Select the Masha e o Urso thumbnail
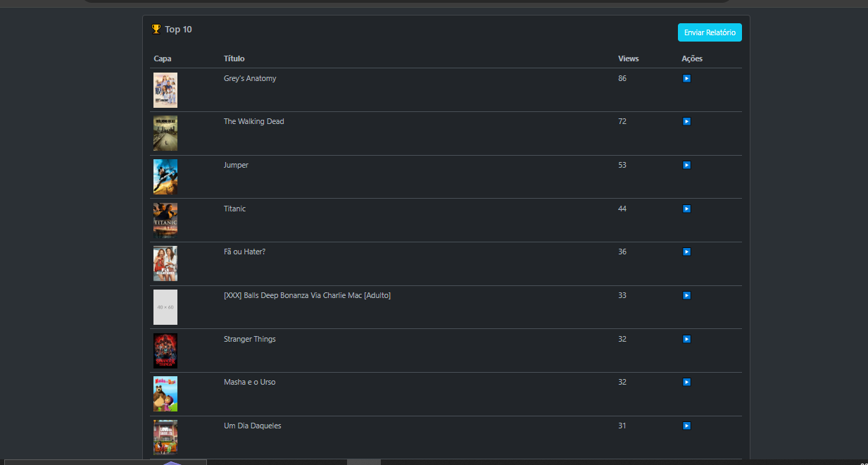The height and width of the screenshot is (465, 868). click(165, 394)
